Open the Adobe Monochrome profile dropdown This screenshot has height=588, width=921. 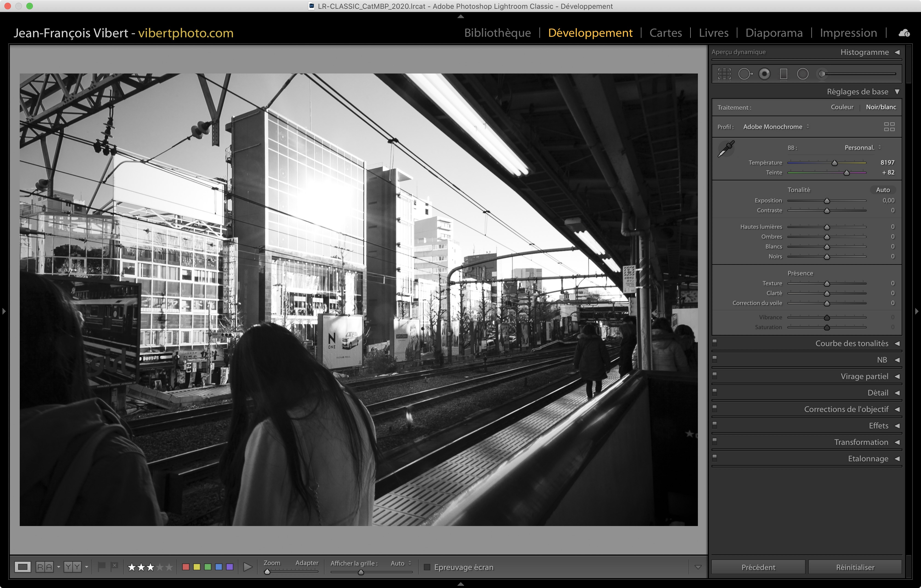pyautogui.click(x=776, y=127)
